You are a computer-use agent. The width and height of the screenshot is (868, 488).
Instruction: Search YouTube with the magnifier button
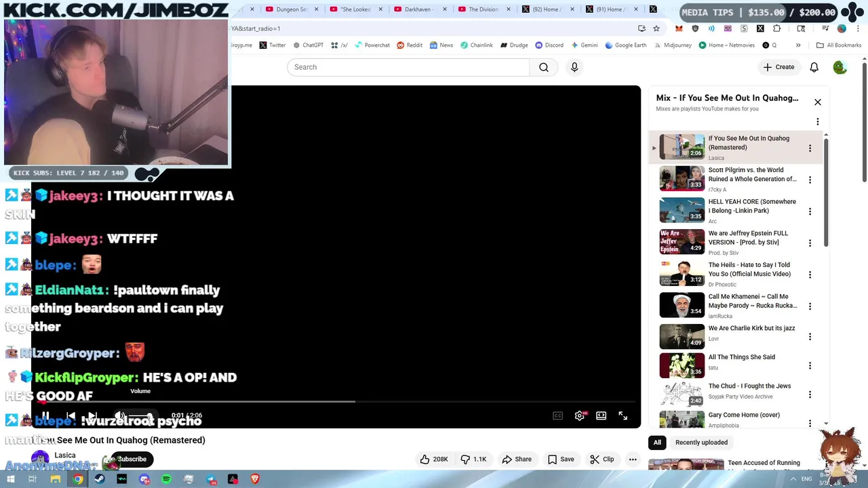544,67
